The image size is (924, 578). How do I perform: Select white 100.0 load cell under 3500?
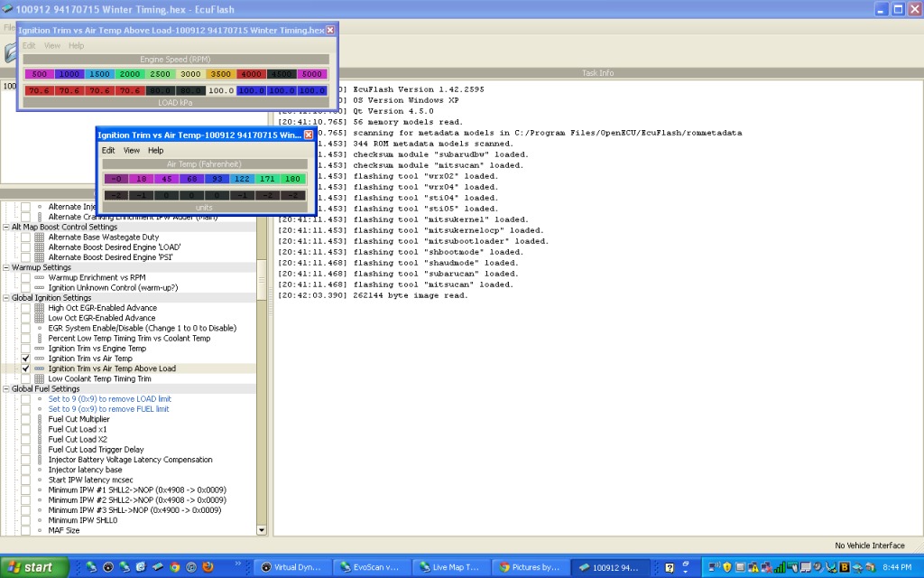[221, 90]
